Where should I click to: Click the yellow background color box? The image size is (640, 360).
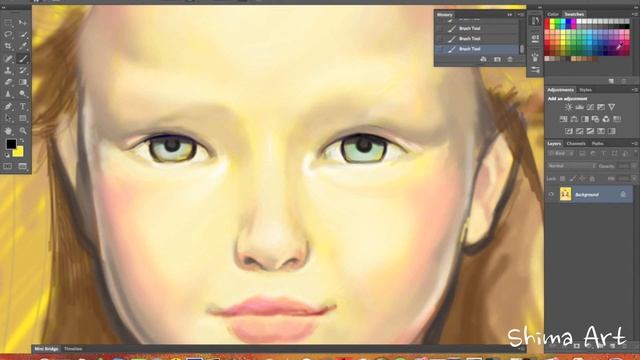(18, 152)
